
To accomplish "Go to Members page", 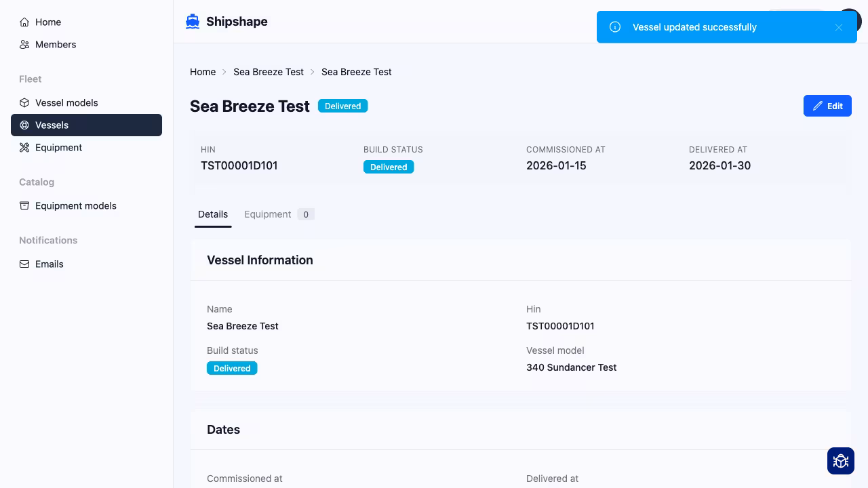I will click(86, 45).
